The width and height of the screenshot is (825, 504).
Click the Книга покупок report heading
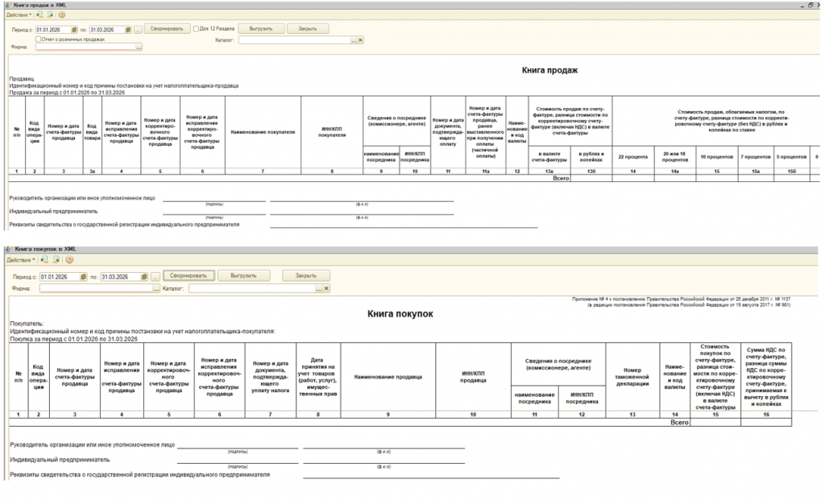click(400, 314)
